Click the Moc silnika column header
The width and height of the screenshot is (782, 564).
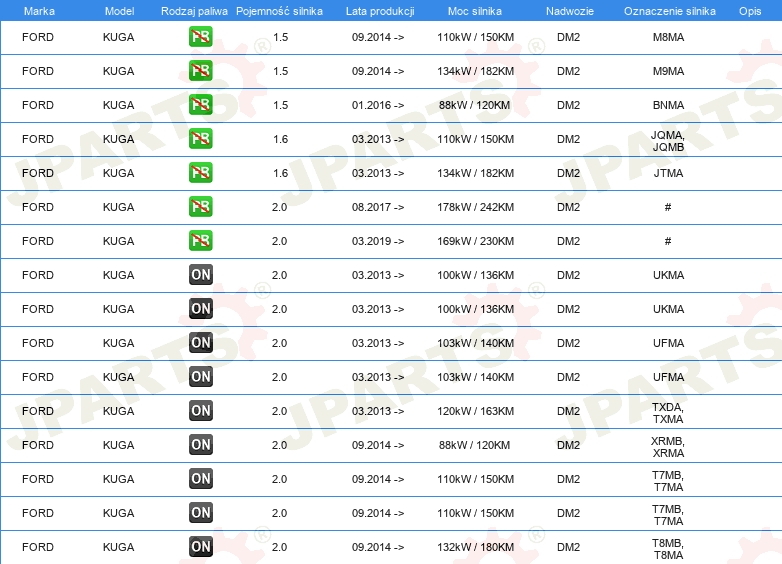pos(475,11)
